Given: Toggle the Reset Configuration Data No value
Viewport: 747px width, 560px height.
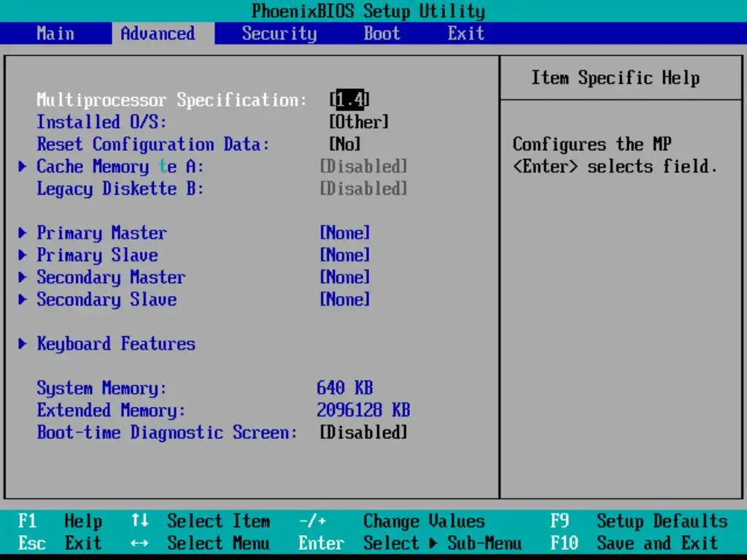Looking at the screenshot, I should click(x=345, y=144).
